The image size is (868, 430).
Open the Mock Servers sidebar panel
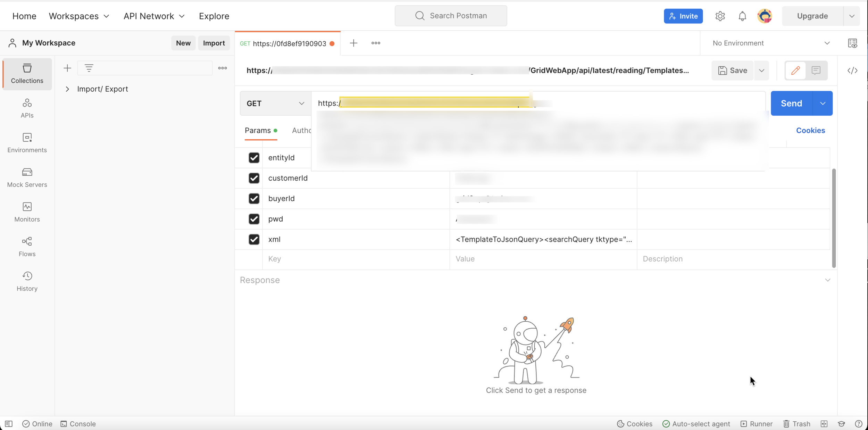27,177
